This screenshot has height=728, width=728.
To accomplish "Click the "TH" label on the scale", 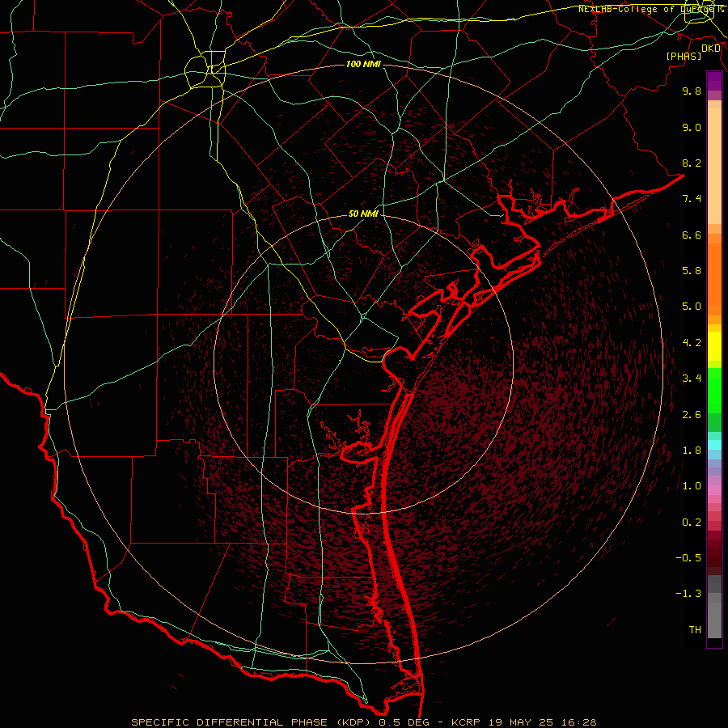I will pyautogui.click(x=695, y=630).
